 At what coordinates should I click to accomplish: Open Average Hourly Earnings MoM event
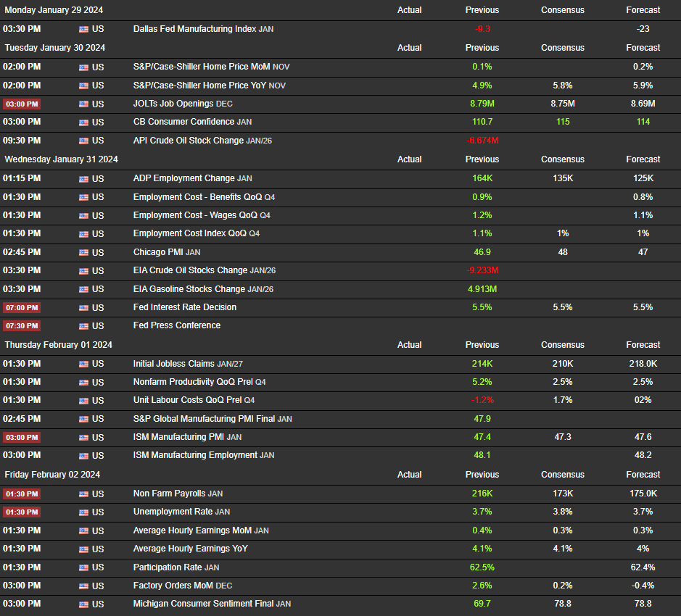pyautogui.click(x=201, y=530)
